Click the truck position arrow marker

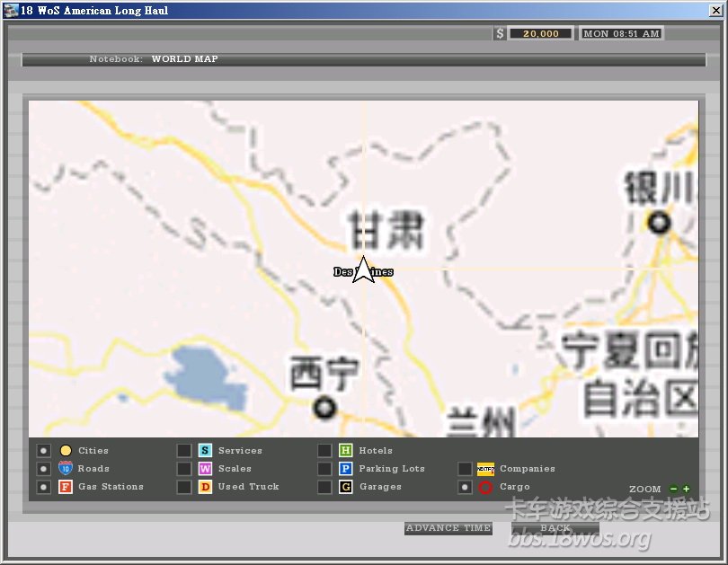click(x=363, y=270)
